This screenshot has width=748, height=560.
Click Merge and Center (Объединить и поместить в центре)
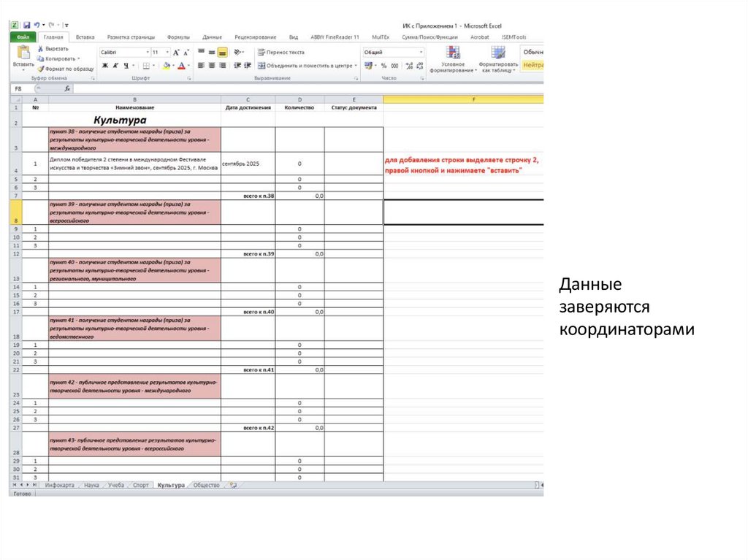pyautogui.click(x=305, y=66)
